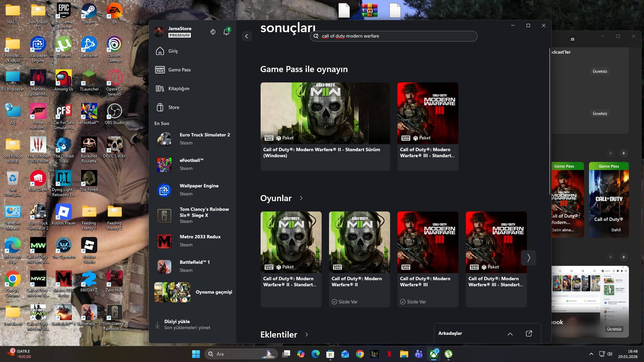
Task: Open the notifications bell in Xbox app
Action: (x=226, y=32)
